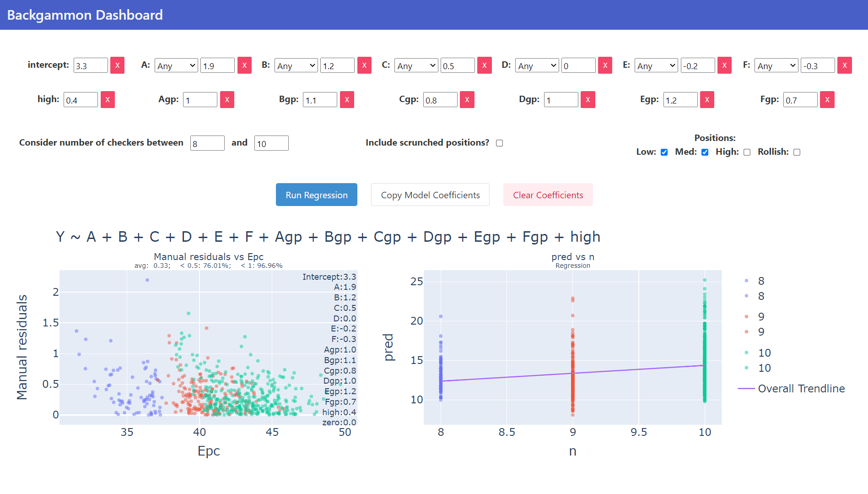Focus the Fgp coefficient input
Image resolution: width=868 pixels, height=494 pixels.
[800, 100]
